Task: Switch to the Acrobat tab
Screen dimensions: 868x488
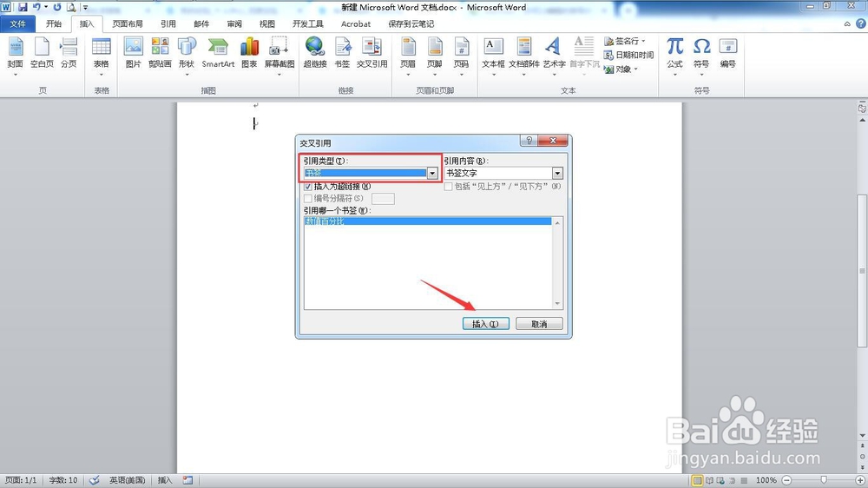Action: (356, 23)
